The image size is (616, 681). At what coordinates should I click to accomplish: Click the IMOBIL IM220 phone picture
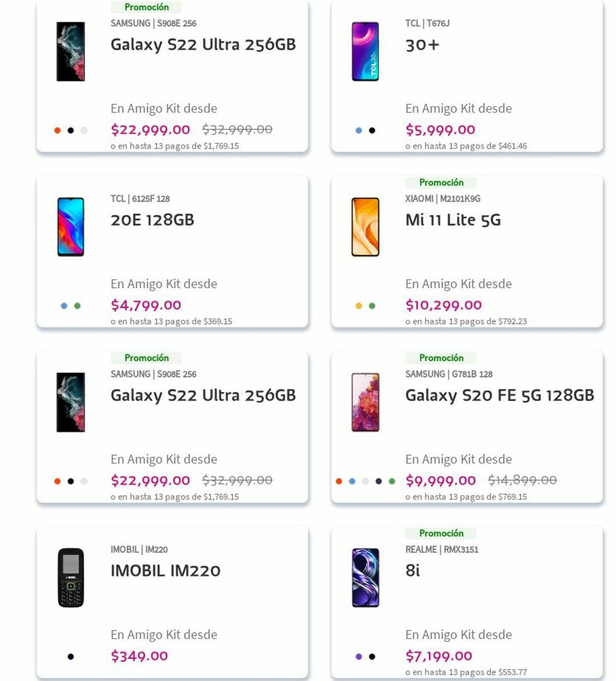coord(70,578)
